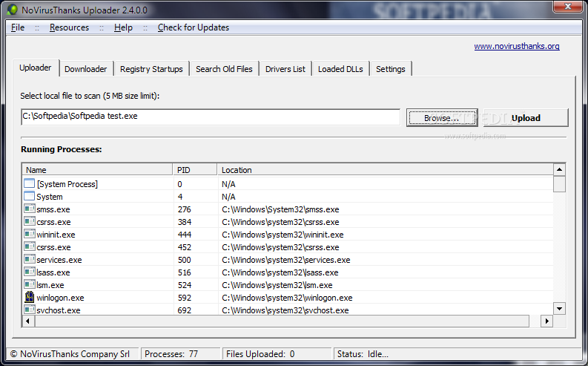Image resolution: width=588 pixels, height=366 pixels.
Task: Click the vertical scrollbar thumb
Action: click(x=559, y=184)
